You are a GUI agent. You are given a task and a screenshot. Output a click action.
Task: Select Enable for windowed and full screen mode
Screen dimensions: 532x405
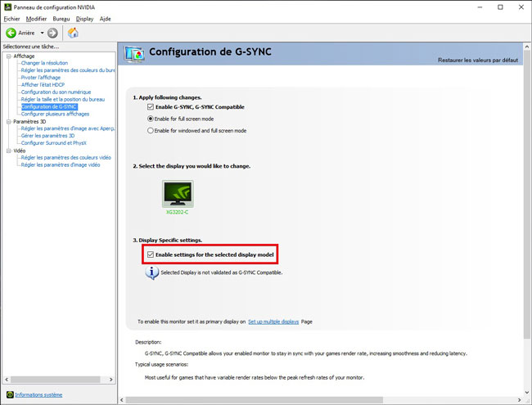(151, 130)
